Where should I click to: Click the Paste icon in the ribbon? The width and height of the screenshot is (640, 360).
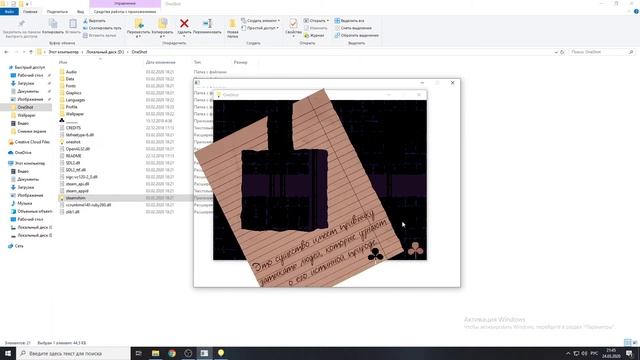pyautogui.click(x=73, y=24)
